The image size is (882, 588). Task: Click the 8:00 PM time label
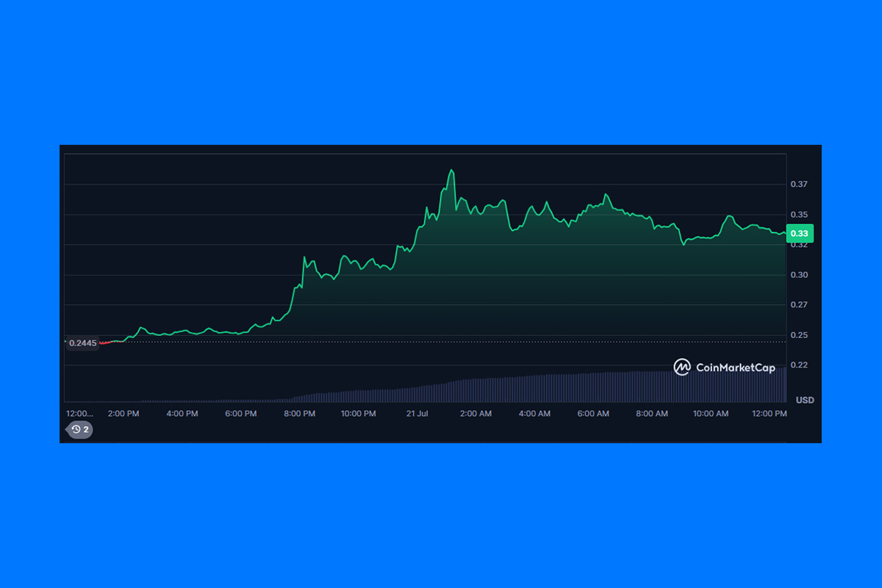click(x=299, y=414)
